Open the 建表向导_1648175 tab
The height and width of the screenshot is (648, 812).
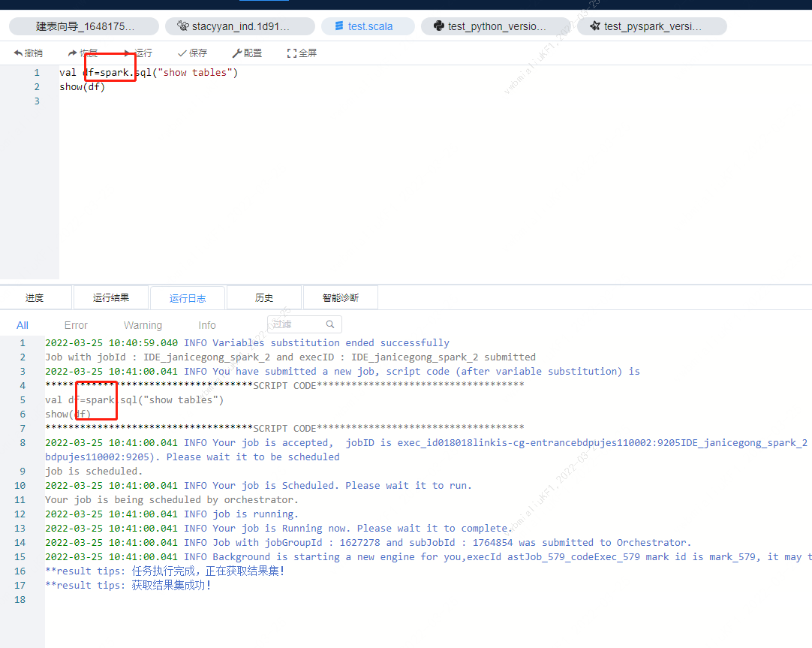pos(83,26)
